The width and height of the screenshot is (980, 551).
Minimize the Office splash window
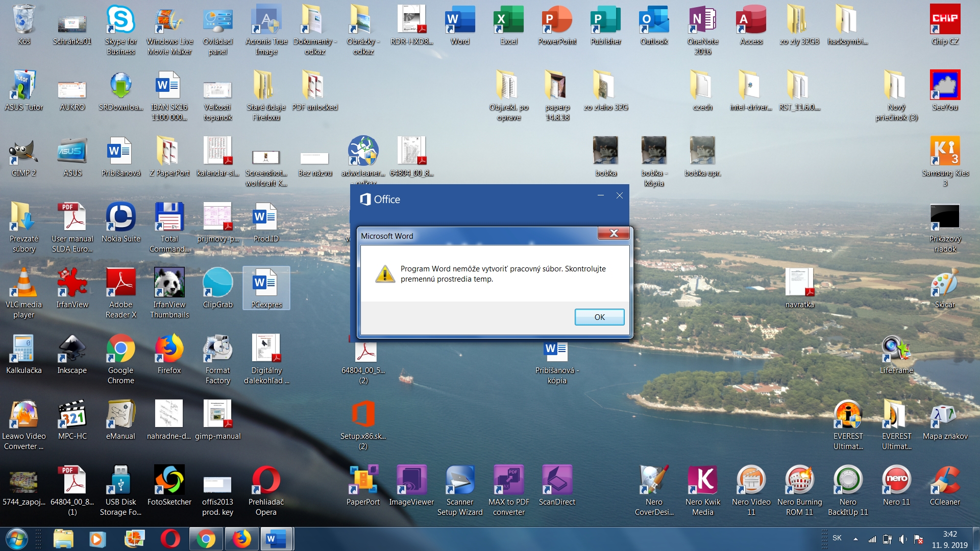(600, 195)
